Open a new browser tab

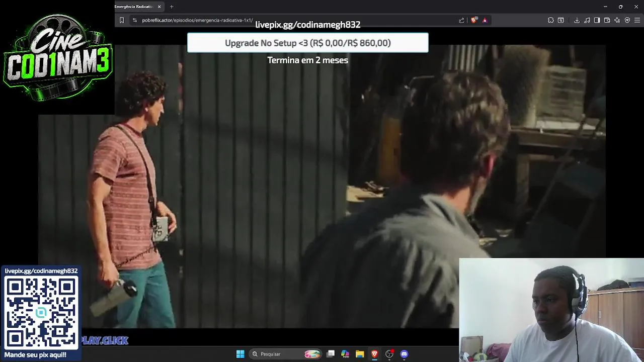pyautogui.click(x=172, y=7)
